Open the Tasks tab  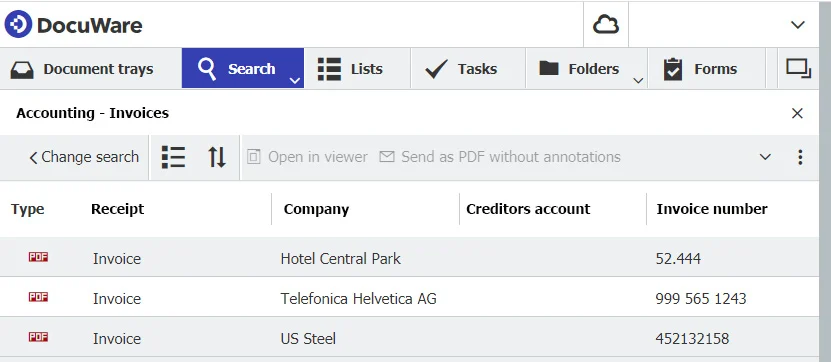click(461, 69)
